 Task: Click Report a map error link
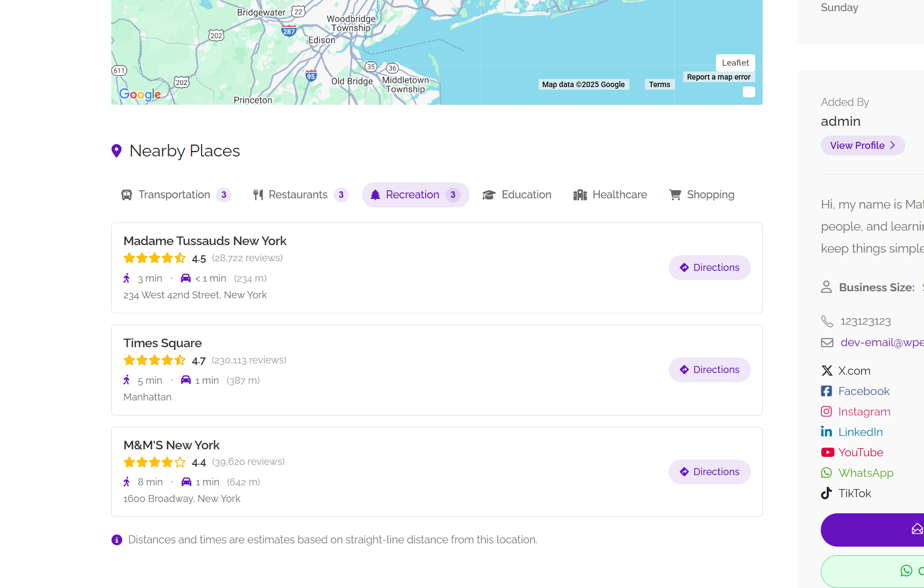pos(718,77)
